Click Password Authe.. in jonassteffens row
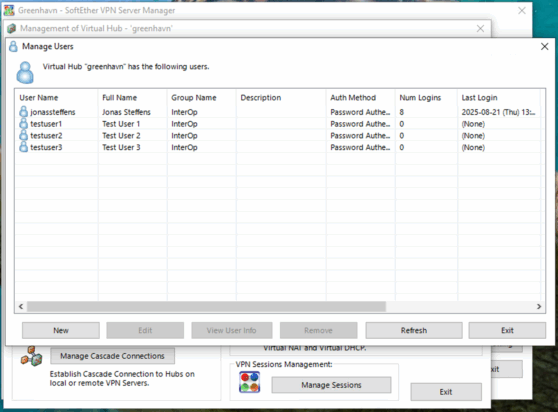This screenshot has width=558, height=412. 360,112
